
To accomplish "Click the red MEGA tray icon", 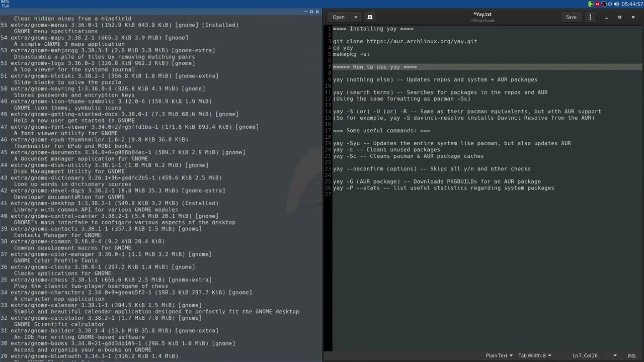I will (x=597, y=4).
